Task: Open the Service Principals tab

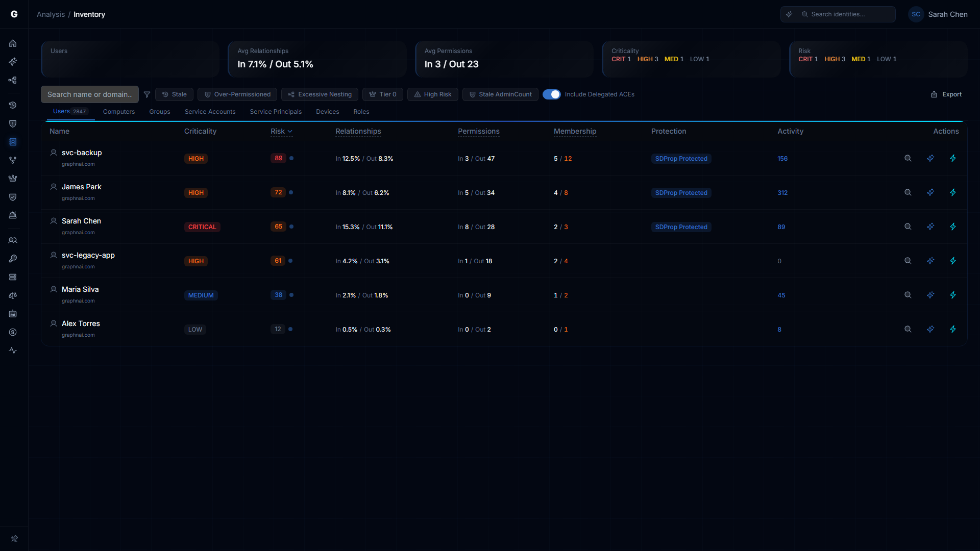Action: click(x=276, y=112)
